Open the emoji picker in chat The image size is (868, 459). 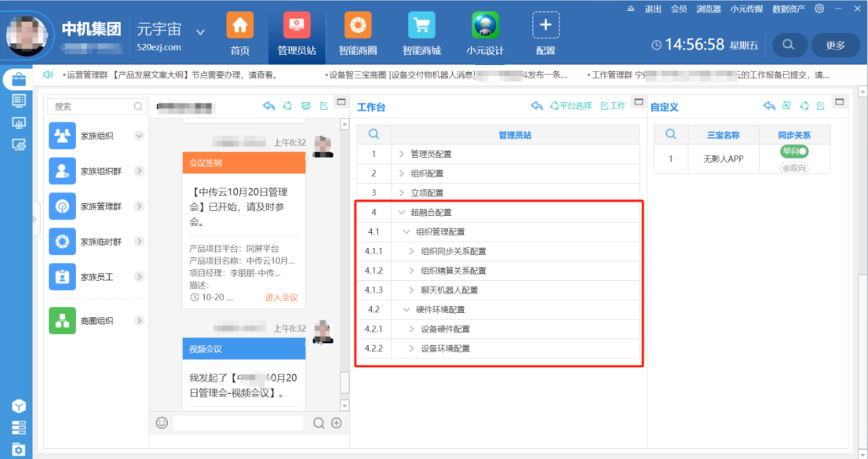(x=162, y=423)
